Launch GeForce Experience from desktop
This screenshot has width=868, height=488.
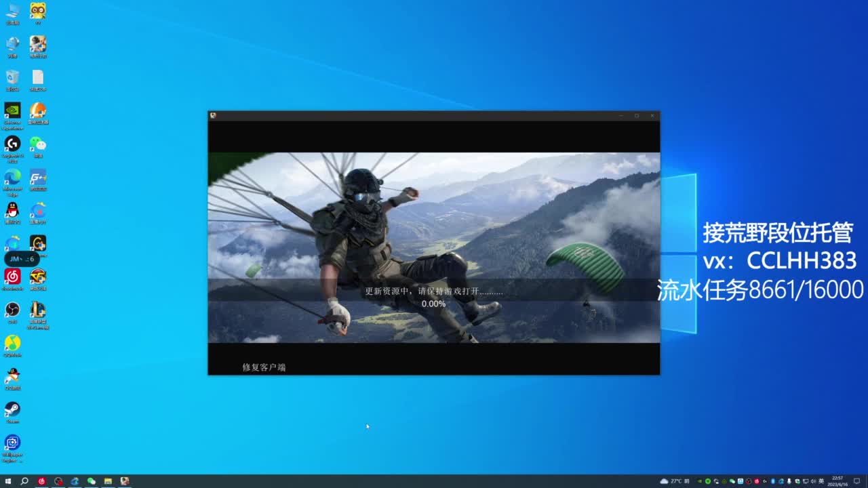click(12, 115)
